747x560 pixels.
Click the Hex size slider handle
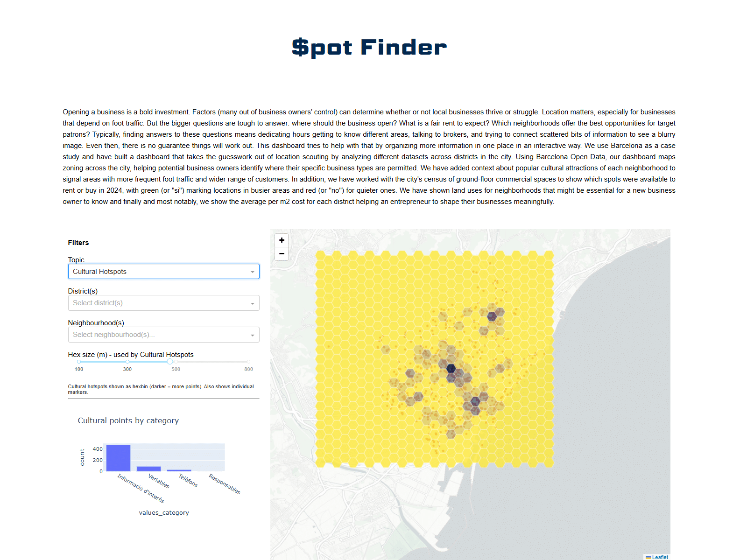click(170, 362)
